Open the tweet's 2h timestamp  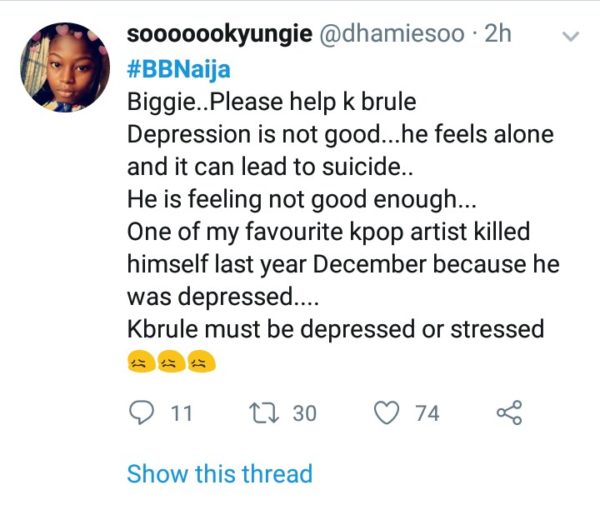point(497,35)
